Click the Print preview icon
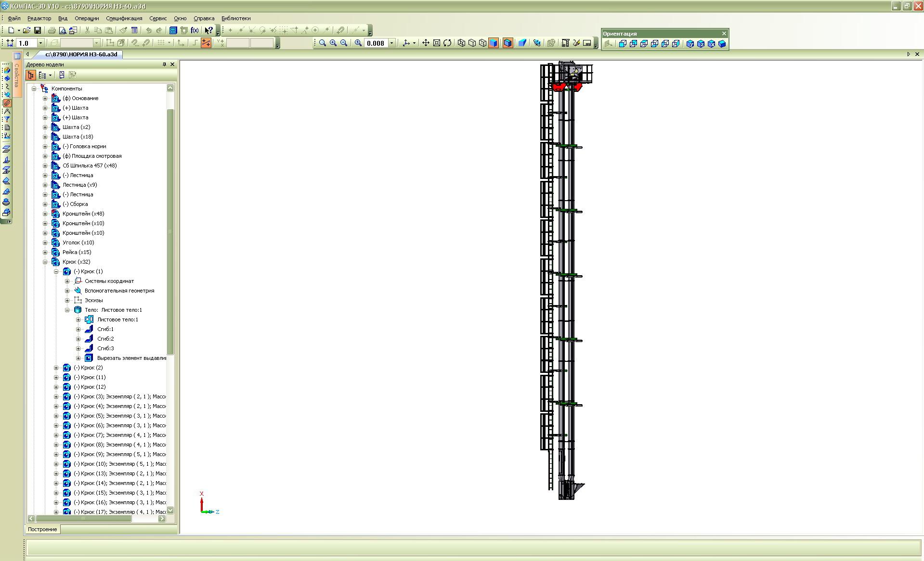 [62, 30]
